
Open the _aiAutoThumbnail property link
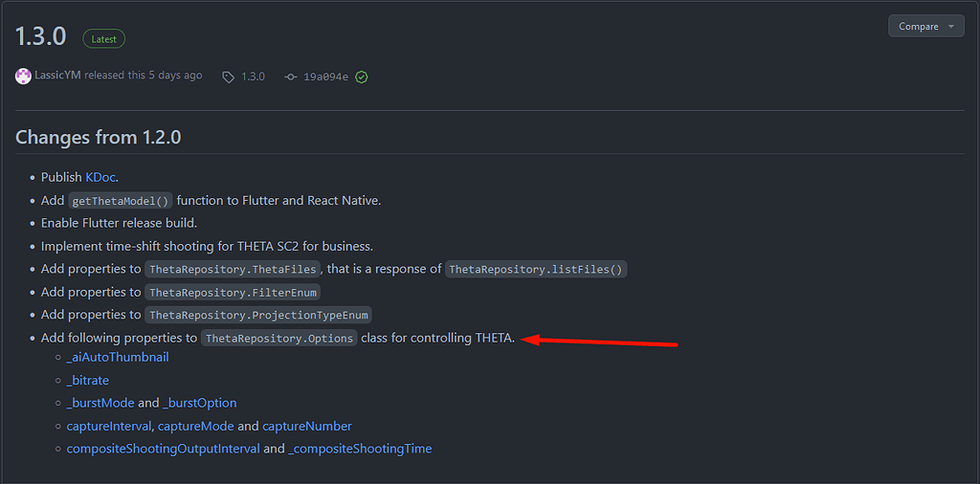click(x=118, y=358)
